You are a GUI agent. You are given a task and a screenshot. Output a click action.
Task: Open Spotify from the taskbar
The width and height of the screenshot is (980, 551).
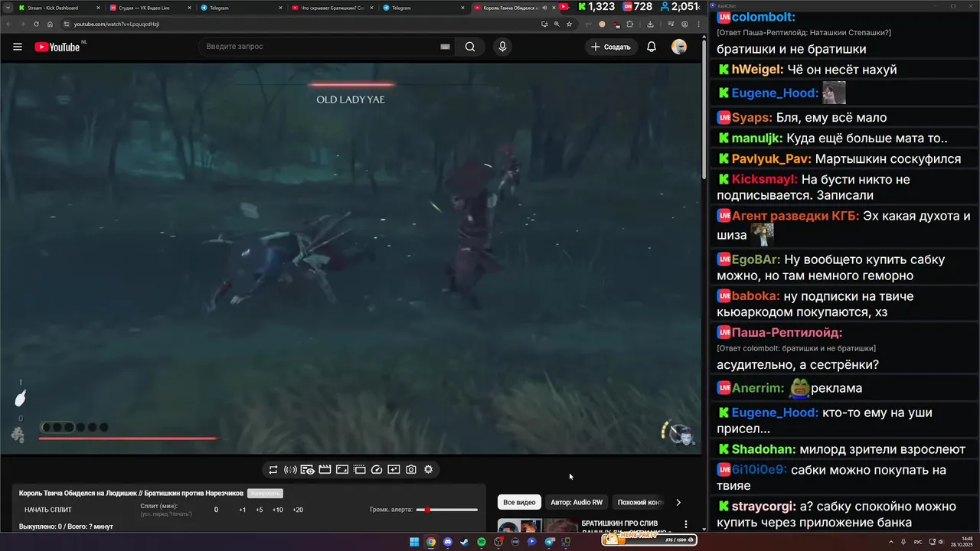482,542
